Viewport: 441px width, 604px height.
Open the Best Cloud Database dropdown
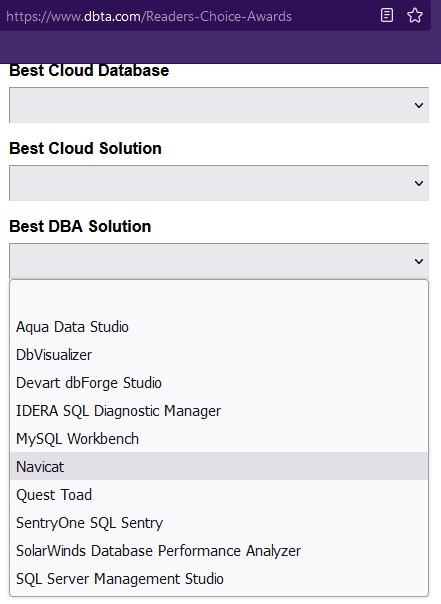219,105
